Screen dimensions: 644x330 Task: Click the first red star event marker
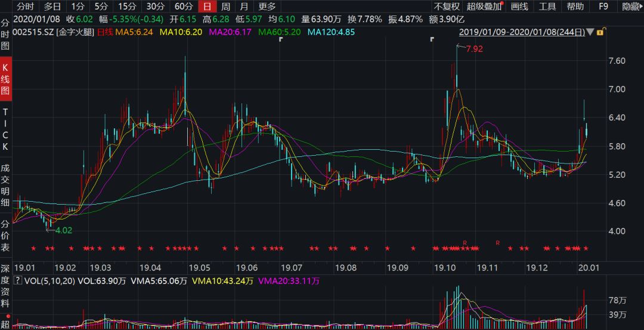coord(33,248)
